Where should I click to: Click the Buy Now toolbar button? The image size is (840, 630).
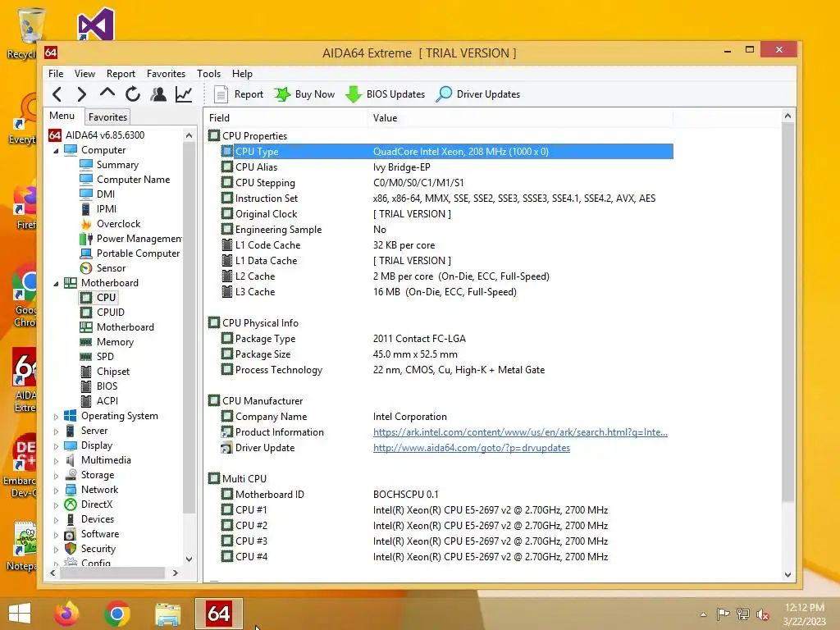(304, 94)
